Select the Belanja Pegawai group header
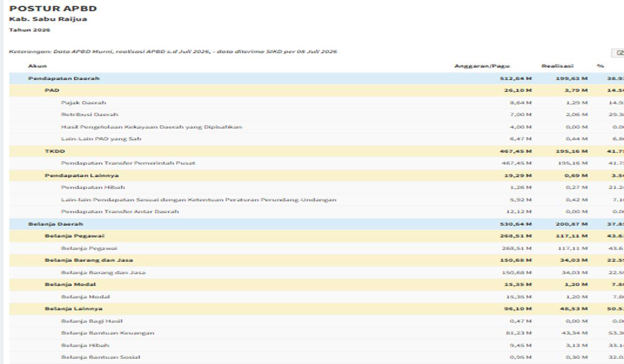624x364 pixels. point(317,236)
